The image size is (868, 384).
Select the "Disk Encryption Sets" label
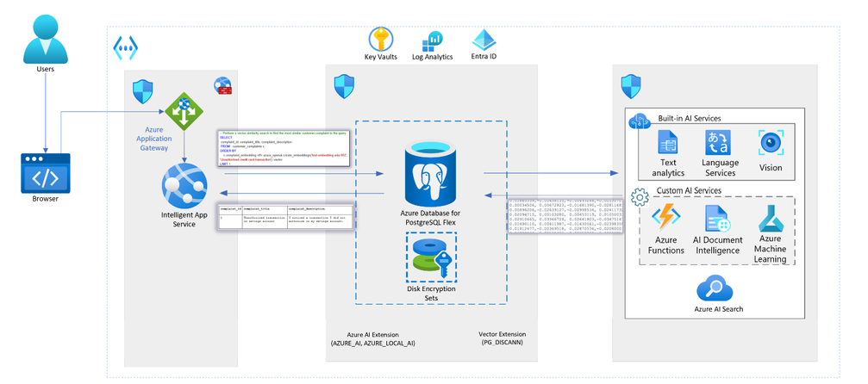431,294
